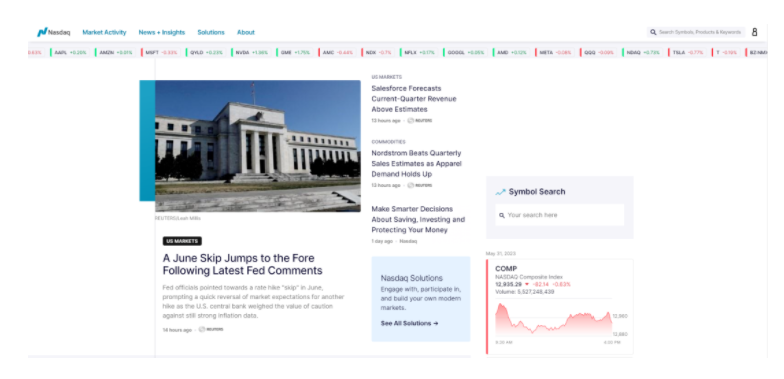The image size is (784, 379).
Task: Click the Reuters logo under Nordstrom article
Action: (x=420, y=185)
